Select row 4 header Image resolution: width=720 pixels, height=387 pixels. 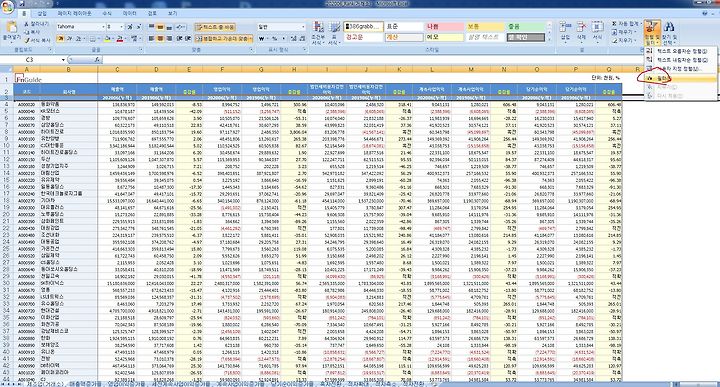[x=6, y=104]
